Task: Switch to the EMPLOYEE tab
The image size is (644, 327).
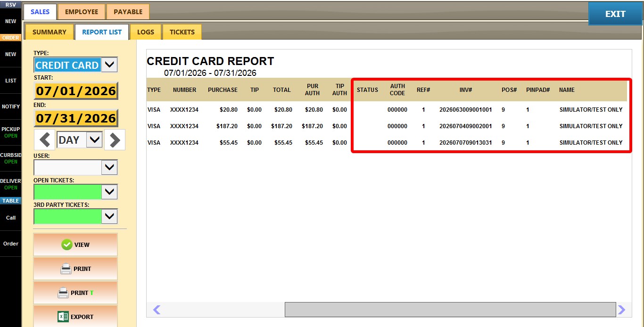Action: [x=82, y=12]
